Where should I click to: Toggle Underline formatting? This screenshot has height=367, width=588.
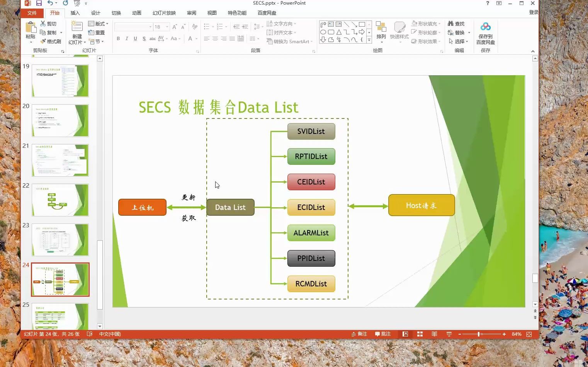[135, 39]
